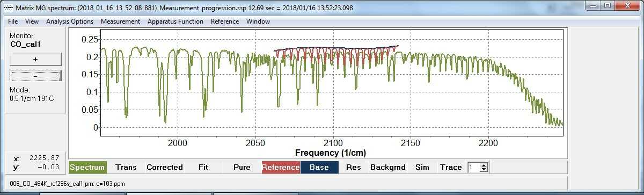Show the Backgrnd trace
This screenshot has width=644, height=195.
click(x=388, y=167)
